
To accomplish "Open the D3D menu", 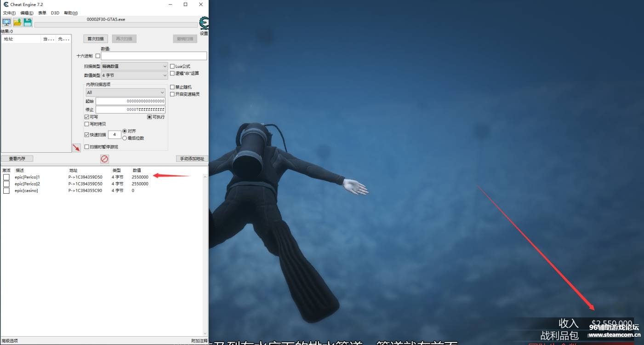I will click(x=55, y=13).
